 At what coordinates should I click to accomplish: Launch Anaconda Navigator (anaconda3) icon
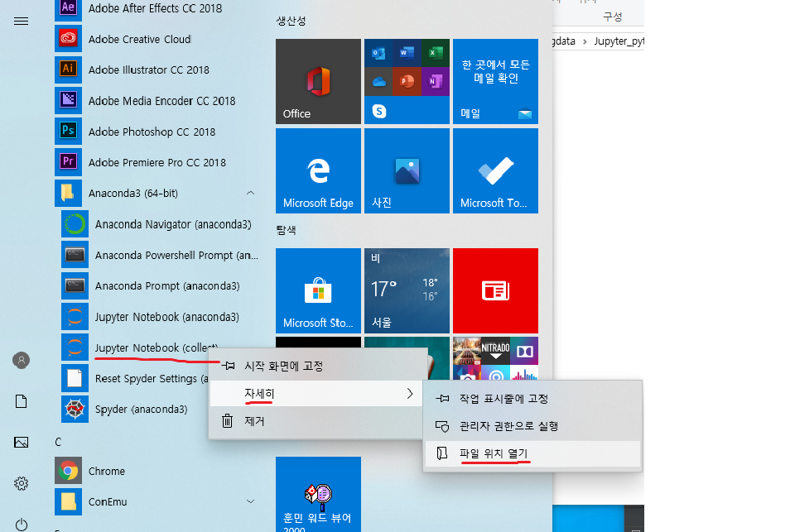coord(75,224)
